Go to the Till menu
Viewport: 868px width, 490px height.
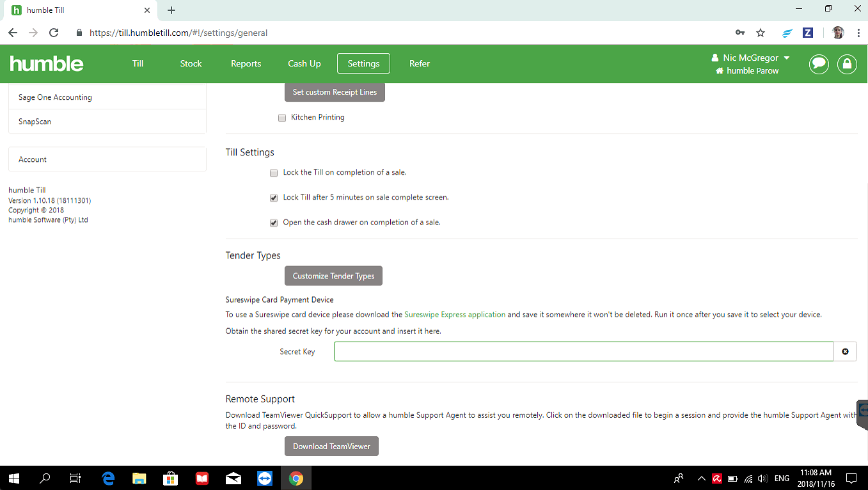(138, 63)
